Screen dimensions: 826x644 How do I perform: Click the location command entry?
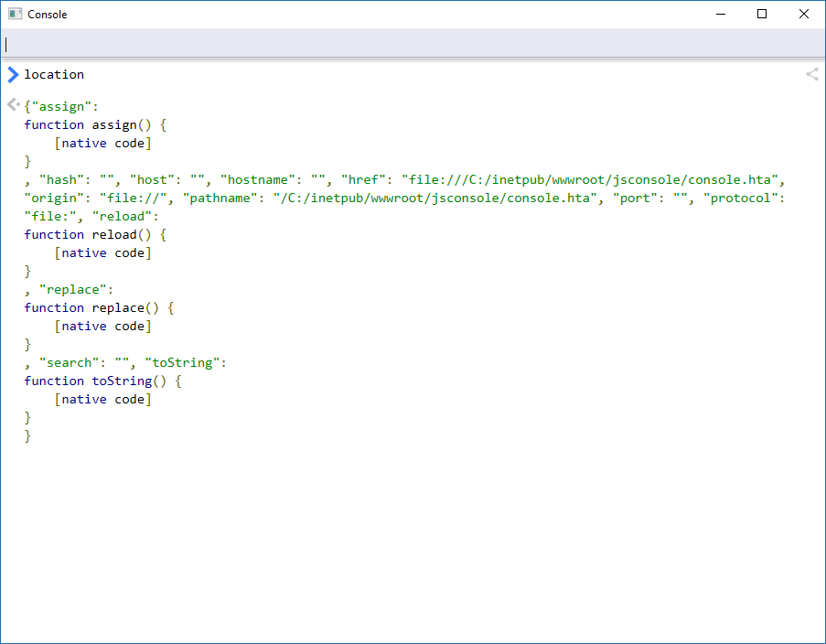54,74
